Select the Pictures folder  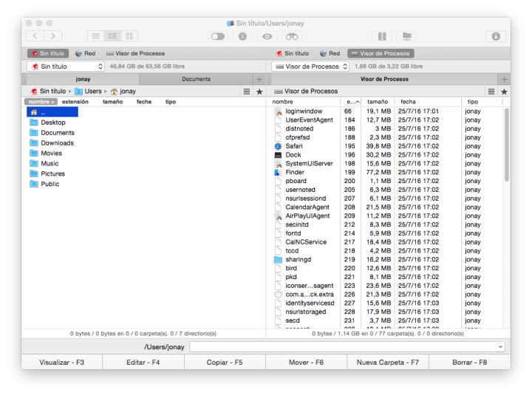click(x=47, y=174)
